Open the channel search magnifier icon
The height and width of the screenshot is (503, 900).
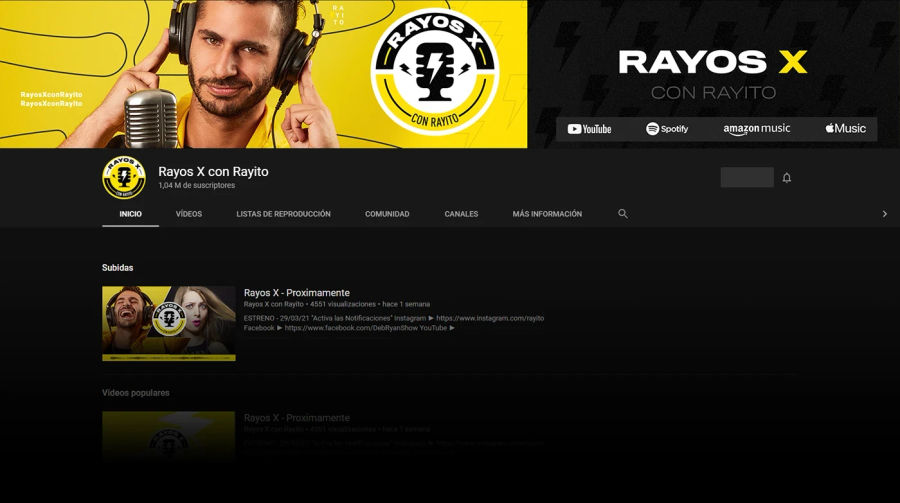(x=623, y=214)
